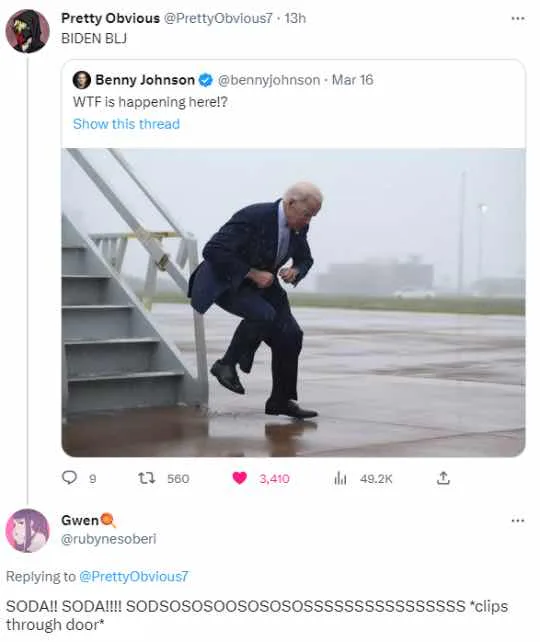Image resolution: width=540 pixels, height=642 pixels.
Task: Retweet using the icon with 560 count
Action: pos(146,478)
